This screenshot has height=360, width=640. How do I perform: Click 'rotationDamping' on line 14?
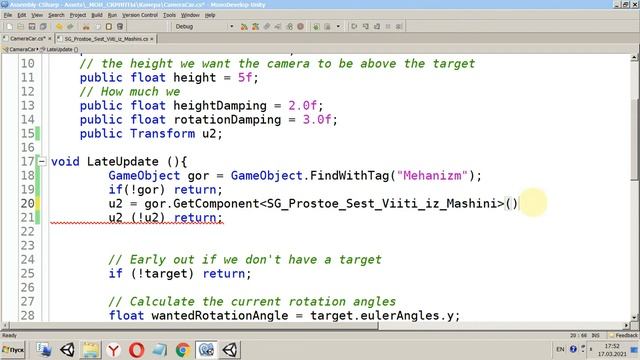click(x=227, y=120)
